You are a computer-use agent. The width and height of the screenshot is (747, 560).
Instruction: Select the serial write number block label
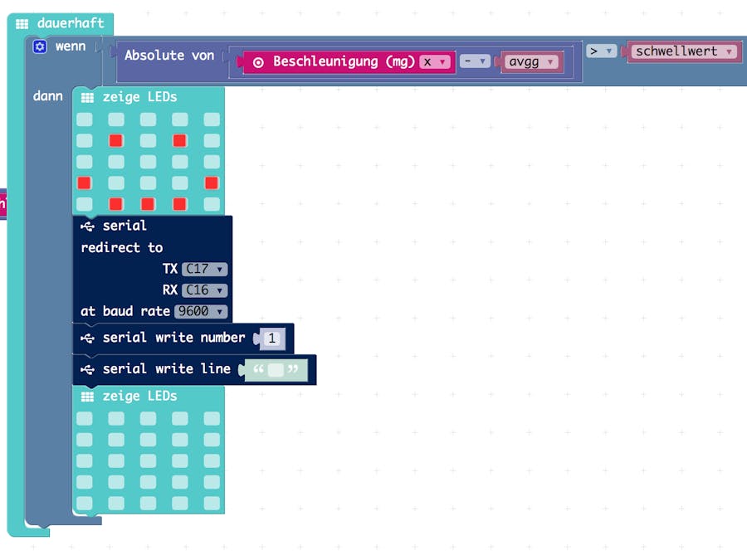click(174, 338)
